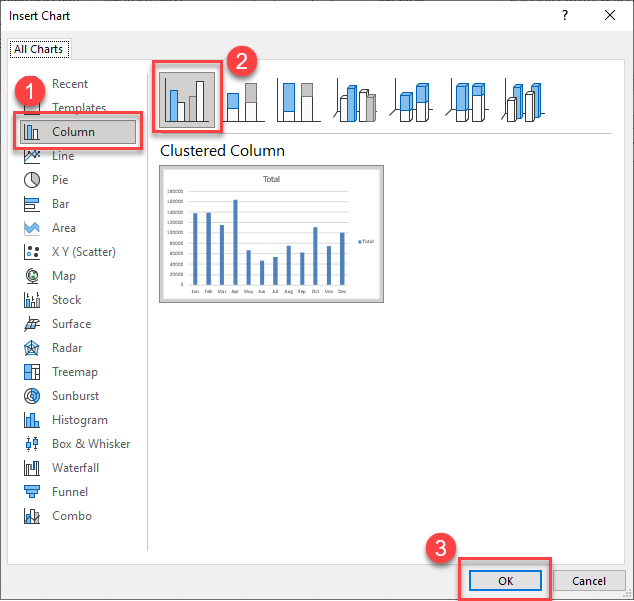The image size is (634, 601).
Task: Show the Recent charts list
Action: coord(69,84)
